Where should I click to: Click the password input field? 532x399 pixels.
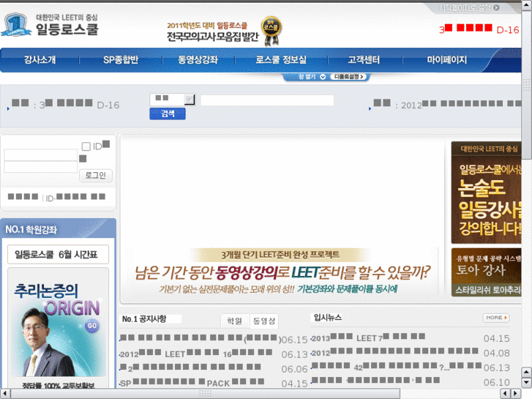(41, 167)
